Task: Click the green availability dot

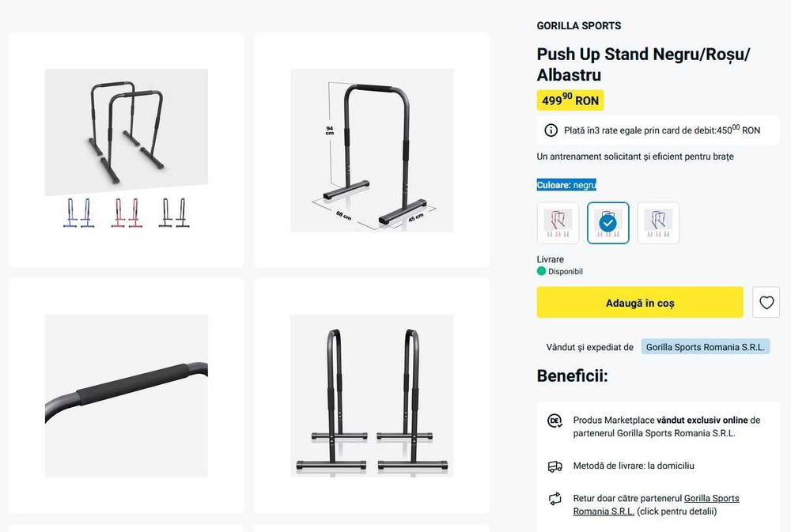Action: (542, 271)
